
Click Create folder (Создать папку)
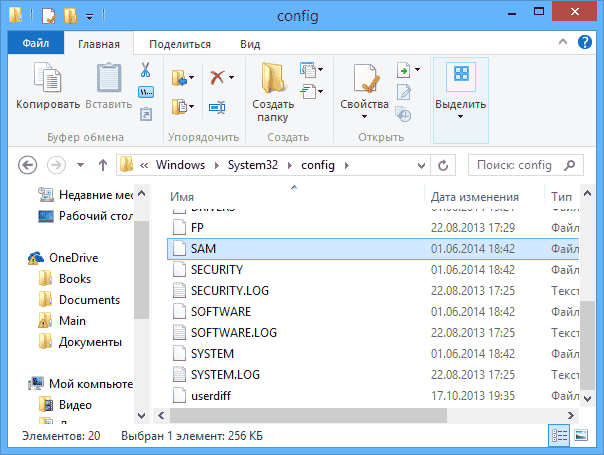tap(273, 92)
